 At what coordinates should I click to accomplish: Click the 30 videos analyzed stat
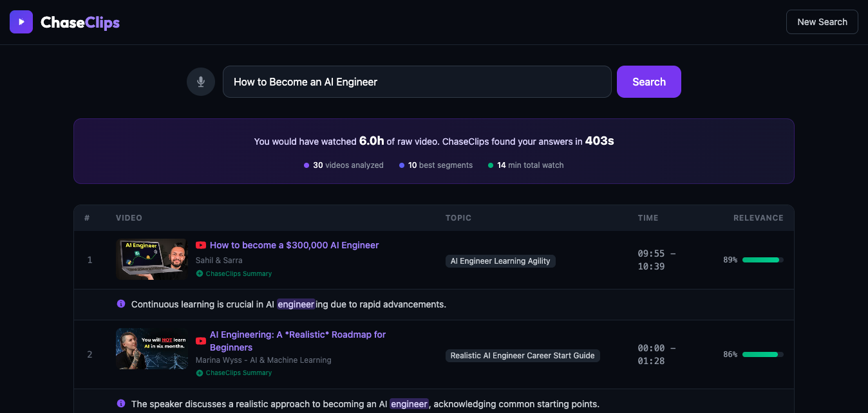click(x=344, y=165)
